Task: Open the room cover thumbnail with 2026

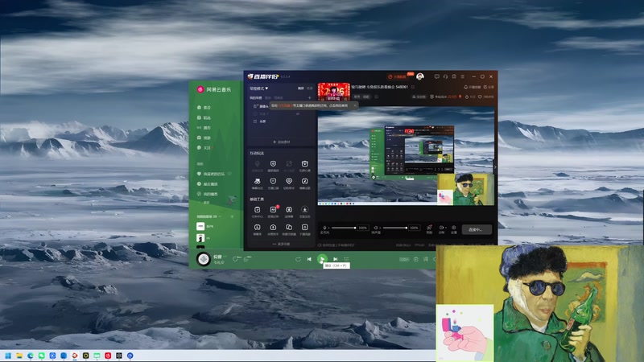Action: (x=333, y=92)
